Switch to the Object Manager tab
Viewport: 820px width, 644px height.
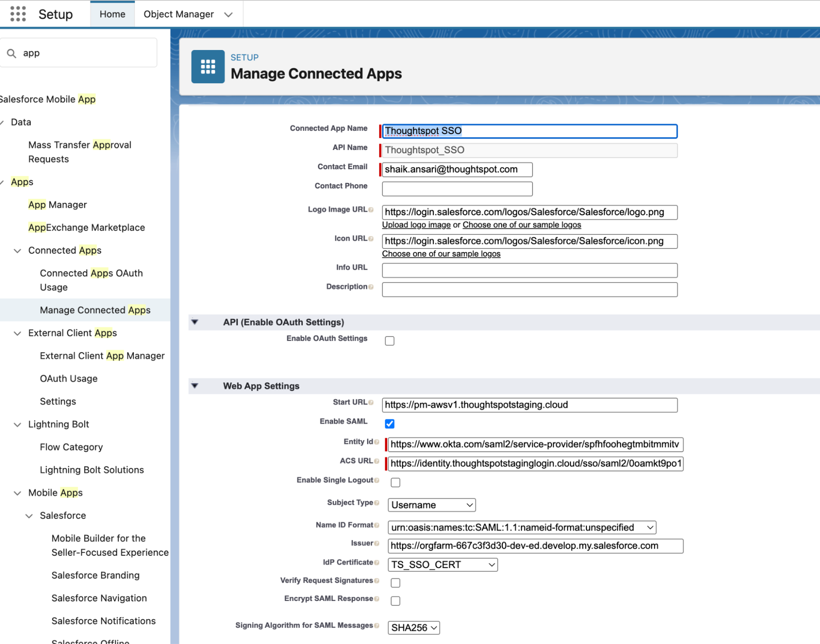[x=179, y=14]
